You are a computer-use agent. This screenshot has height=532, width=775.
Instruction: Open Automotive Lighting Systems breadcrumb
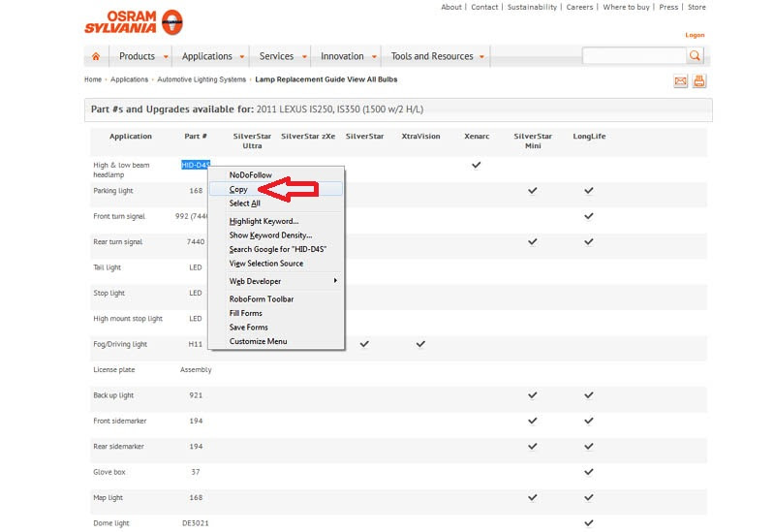pos(201,79)
